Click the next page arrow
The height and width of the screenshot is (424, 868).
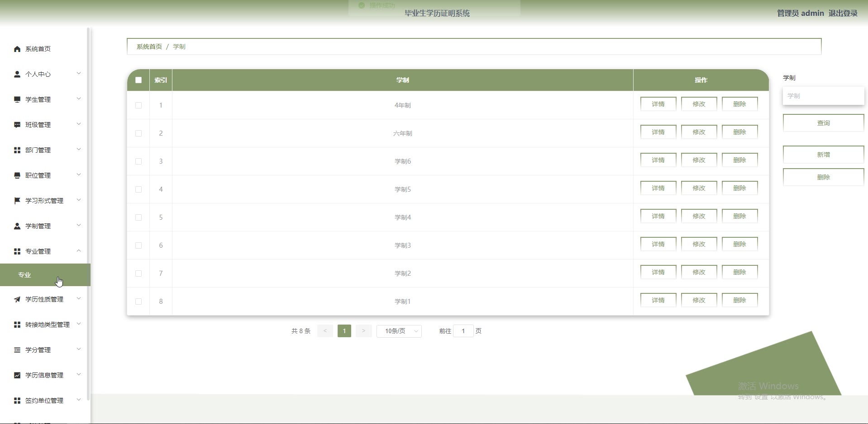click(363, 331)
